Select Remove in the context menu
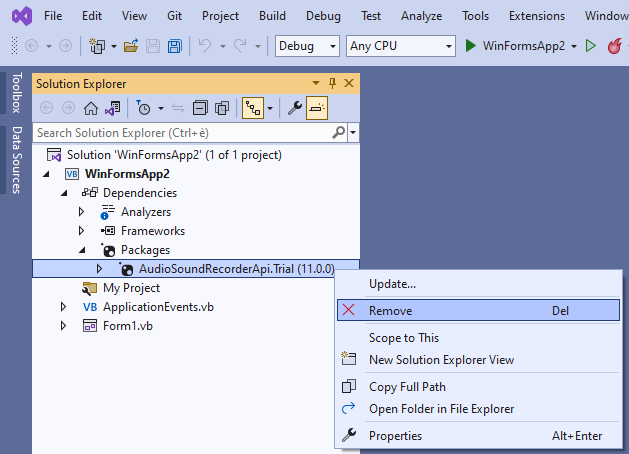Screen dimensions: 629x454 (390, 311)
